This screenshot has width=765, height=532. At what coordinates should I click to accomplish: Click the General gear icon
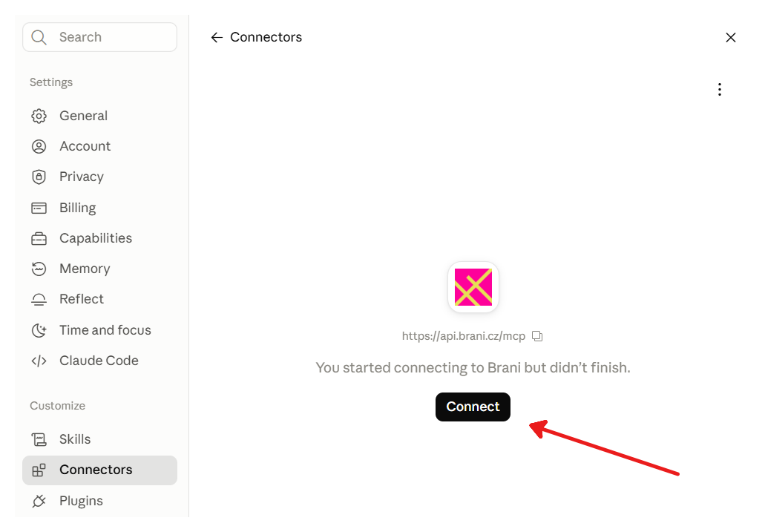pos(39,116)
